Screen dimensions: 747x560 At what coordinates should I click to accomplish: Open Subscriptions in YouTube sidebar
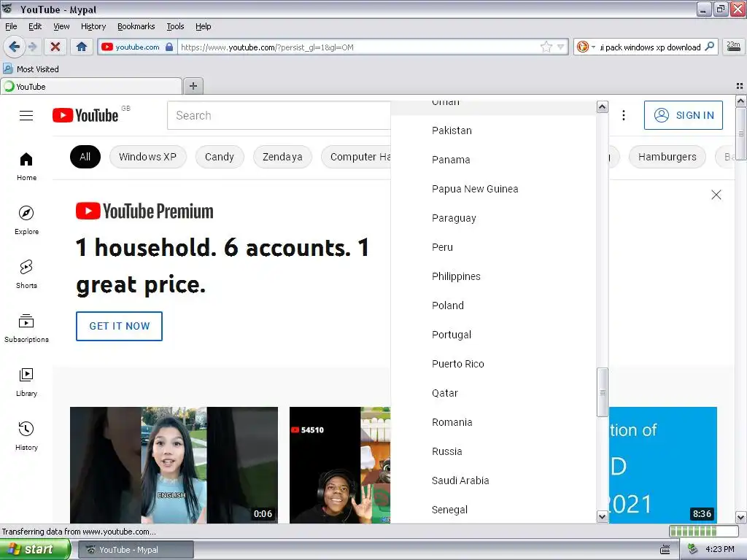[26, 328]
